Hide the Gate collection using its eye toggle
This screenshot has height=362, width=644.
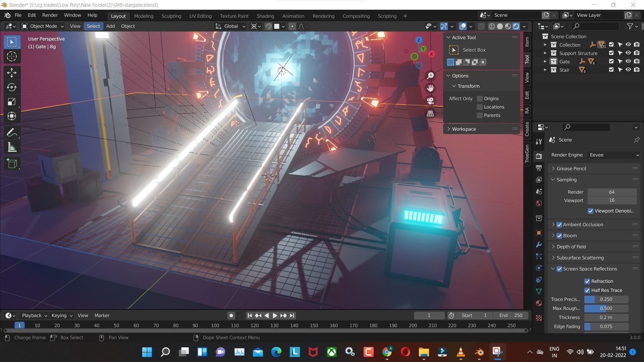(628, 61)
